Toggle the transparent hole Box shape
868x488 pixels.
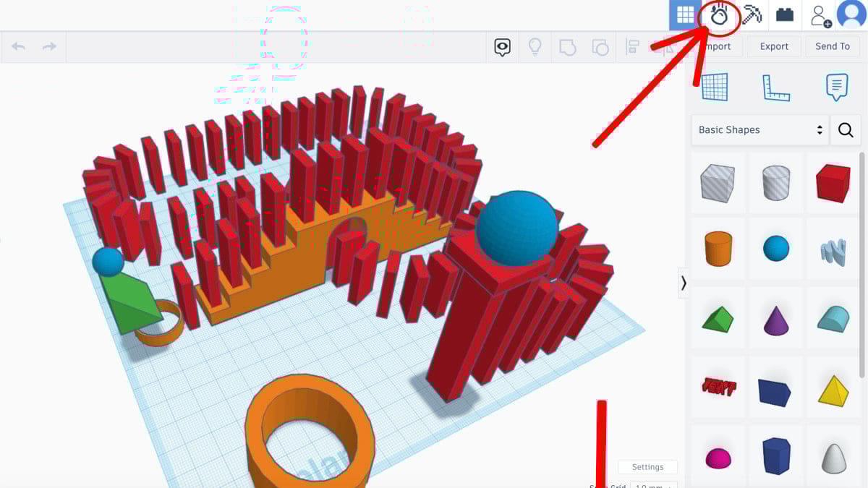pos(717,182)
